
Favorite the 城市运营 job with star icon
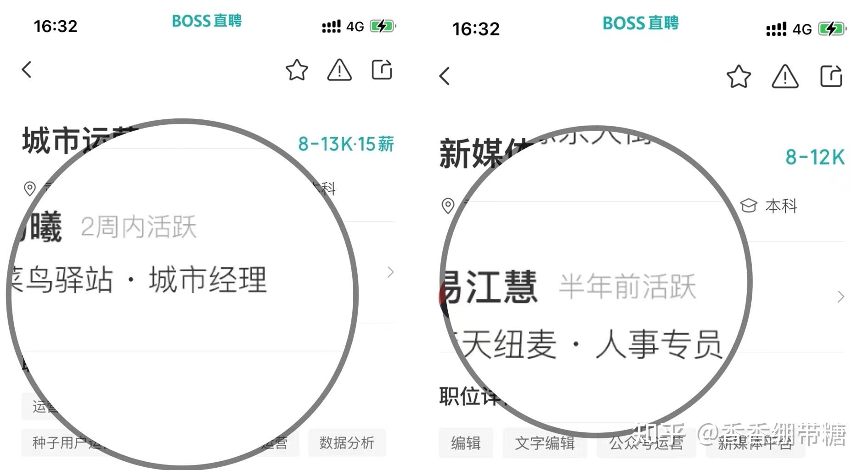(x=297, y=70)
